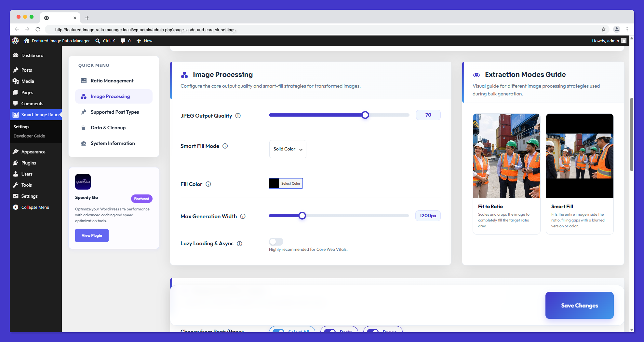Click the info icon beside Max Generation Width
The height and width of the screenshot is (342, 644).
coord(243,216)
